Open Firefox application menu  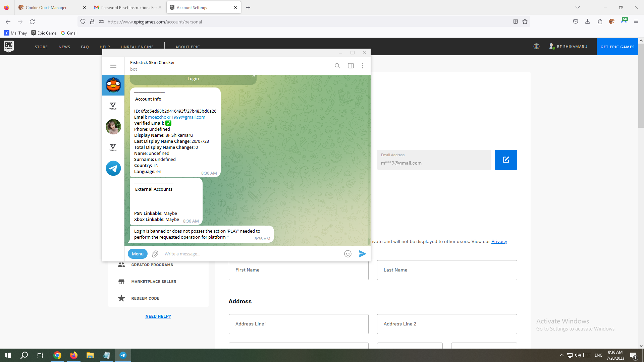tap(636, 22)
